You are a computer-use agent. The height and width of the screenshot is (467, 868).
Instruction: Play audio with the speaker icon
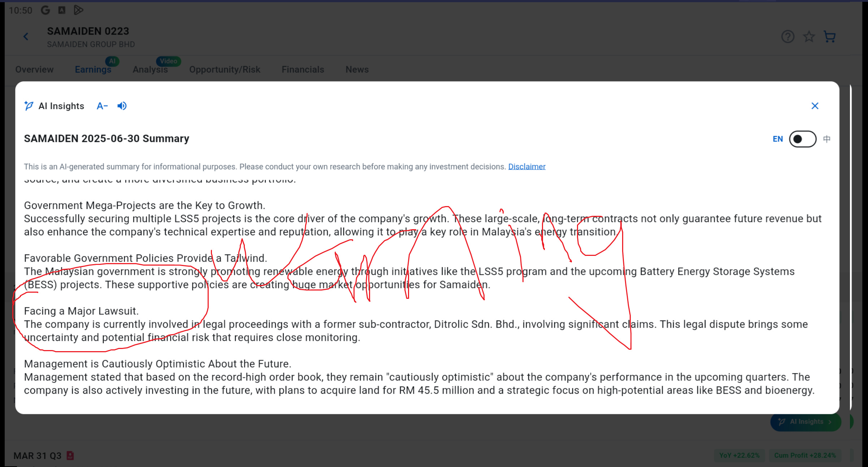[122, 106]
